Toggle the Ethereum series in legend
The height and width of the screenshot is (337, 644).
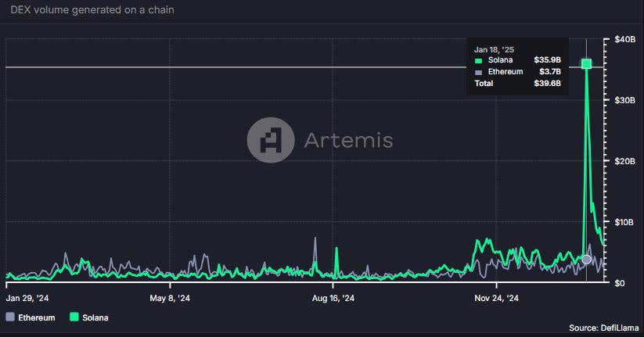[31, 317]
